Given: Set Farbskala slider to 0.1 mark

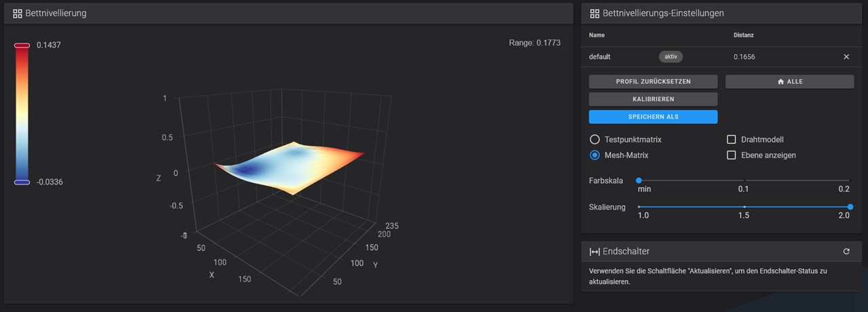Looking at the screenshot, I should click(x=744, y=180).
